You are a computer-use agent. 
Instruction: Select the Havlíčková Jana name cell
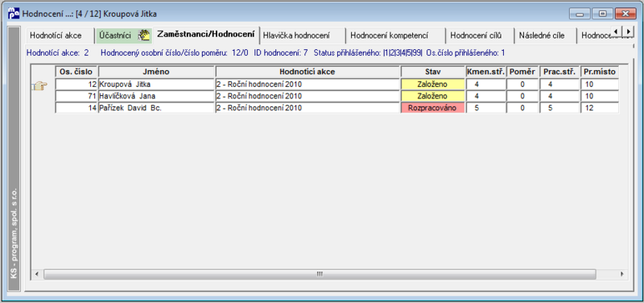tap(156, 96)
